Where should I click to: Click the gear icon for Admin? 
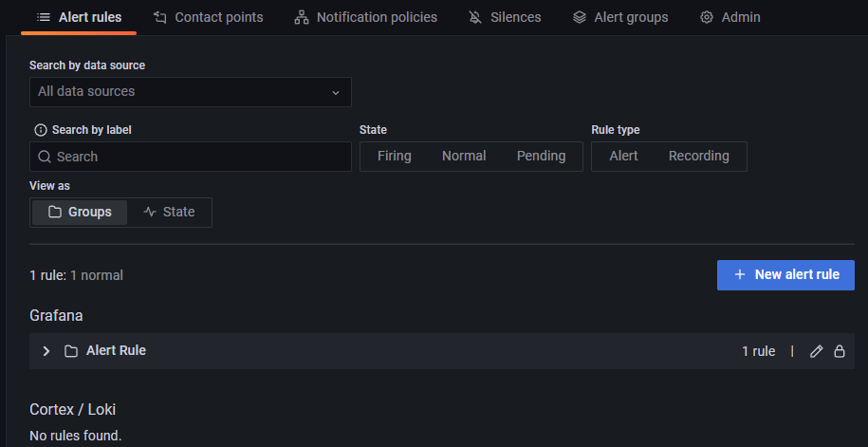707,18
